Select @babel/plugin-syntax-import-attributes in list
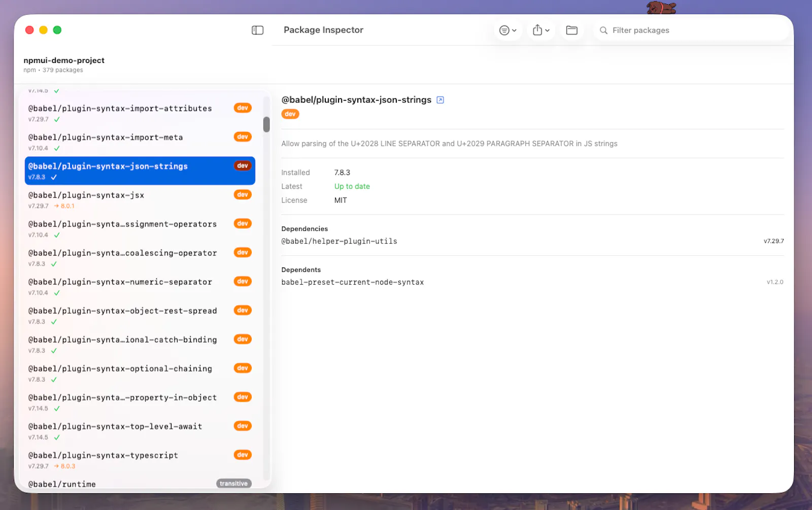Screen dimensions: 812x510 pyautogui.click(x=140, y=113)
